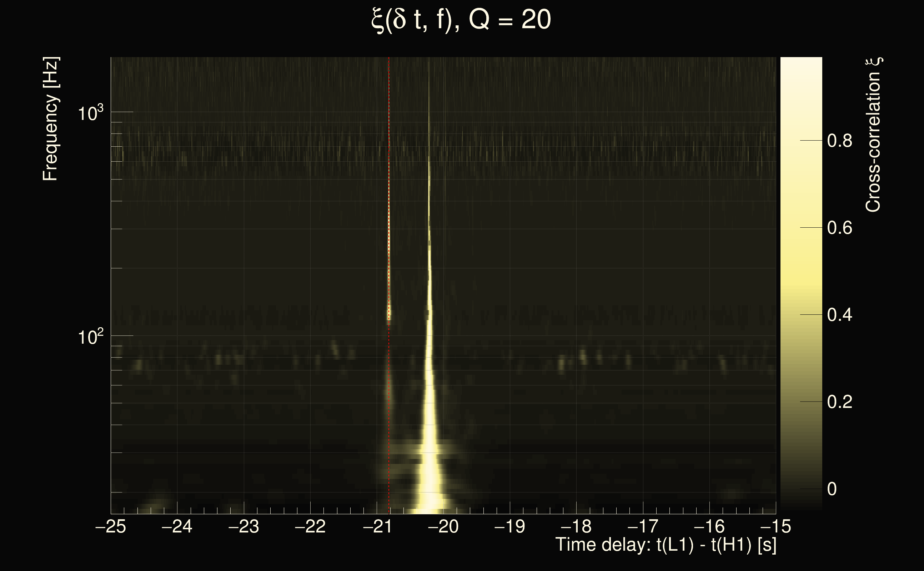This screenshot has height=571, width=924.
Task: Click the −25 time delay tick label
Action: click(x=110, y=526)
